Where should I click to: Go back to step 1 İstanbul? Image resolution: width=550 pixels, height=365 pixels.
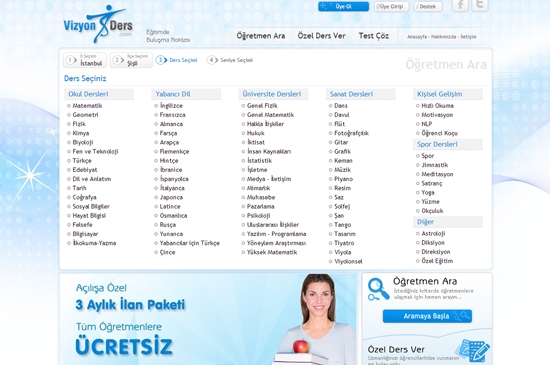pyautogui.click(x=85, y=60)
